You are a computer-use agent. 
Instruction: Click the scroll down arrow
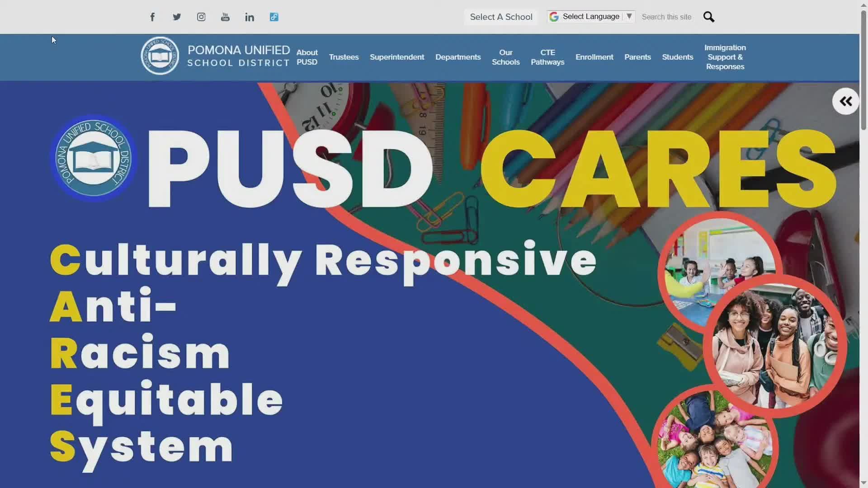pyautogui.click(x=863, y=483)
